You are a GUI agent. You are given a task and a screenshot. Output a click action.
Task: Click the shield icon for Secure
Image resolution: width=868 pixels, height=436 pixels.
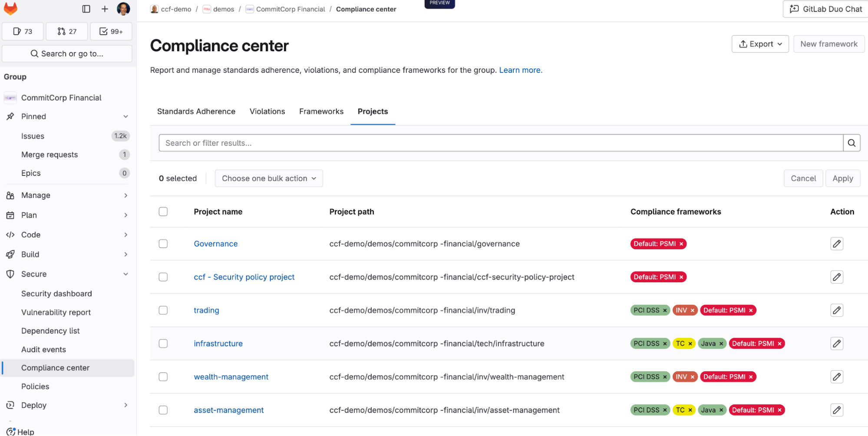tap(10, 274)
